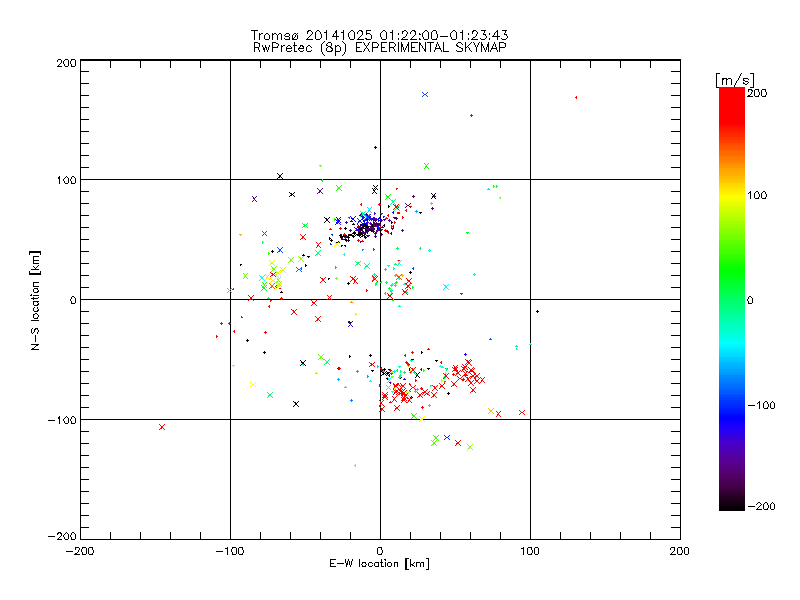Click the black bottom of the velocity colorbar
800x600 pixels.
click(x=732, y=503)
